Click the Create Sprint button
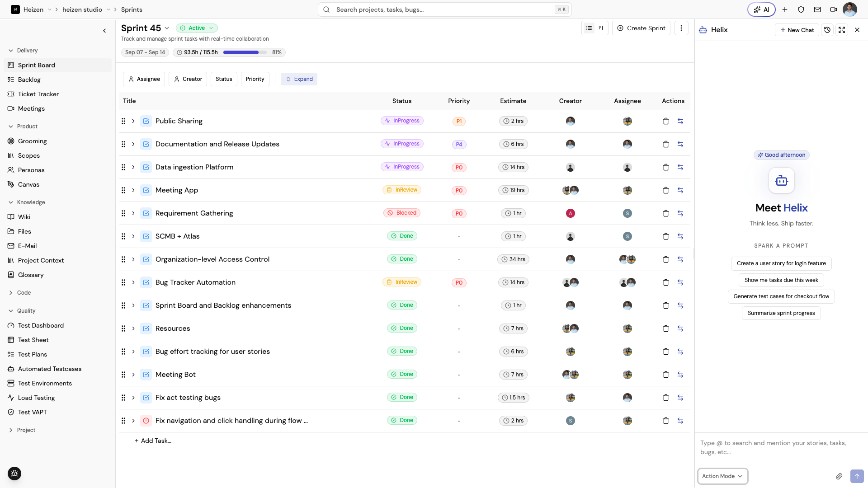The image size is (868, 488). pyautogui.click(x=641, y=28)
